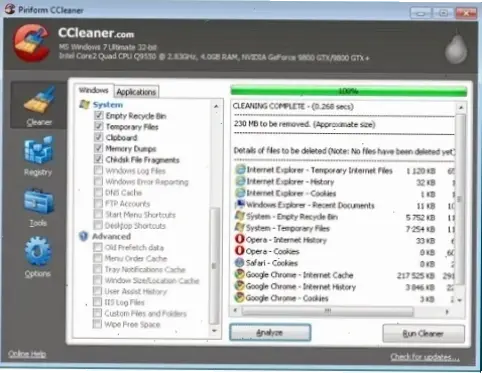482x373 pixels.
Task: Click the options list scroll-down arrow
Action: point(214,331)
